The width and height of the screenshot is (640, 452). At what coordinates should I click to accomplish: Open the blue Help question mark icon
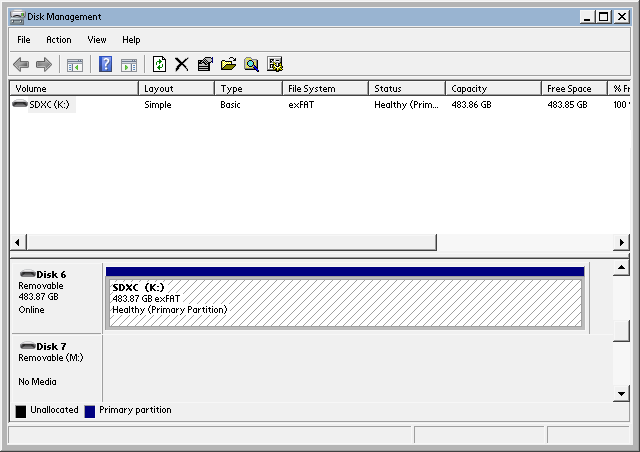point(105,64)
